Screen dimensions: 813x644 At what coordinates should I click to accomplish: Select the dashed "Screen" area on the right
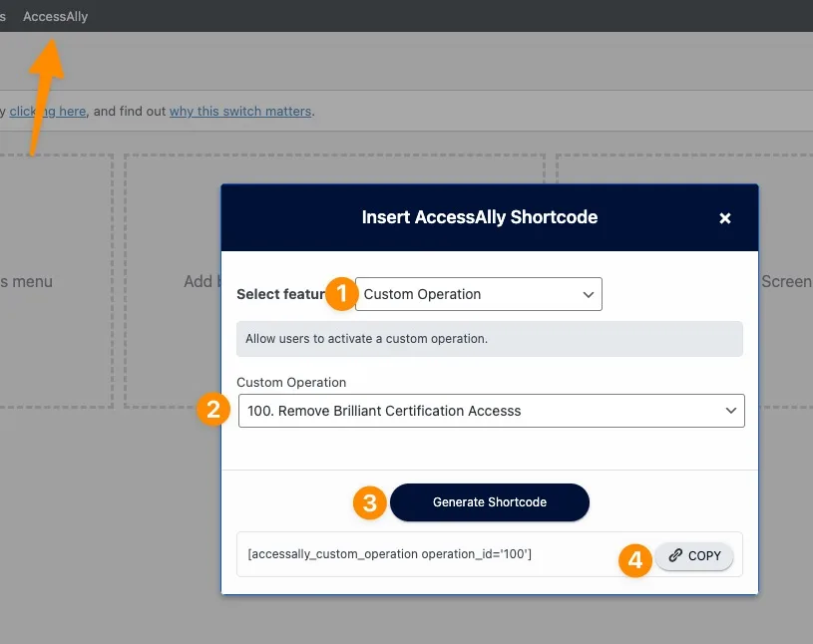[785, 281]
